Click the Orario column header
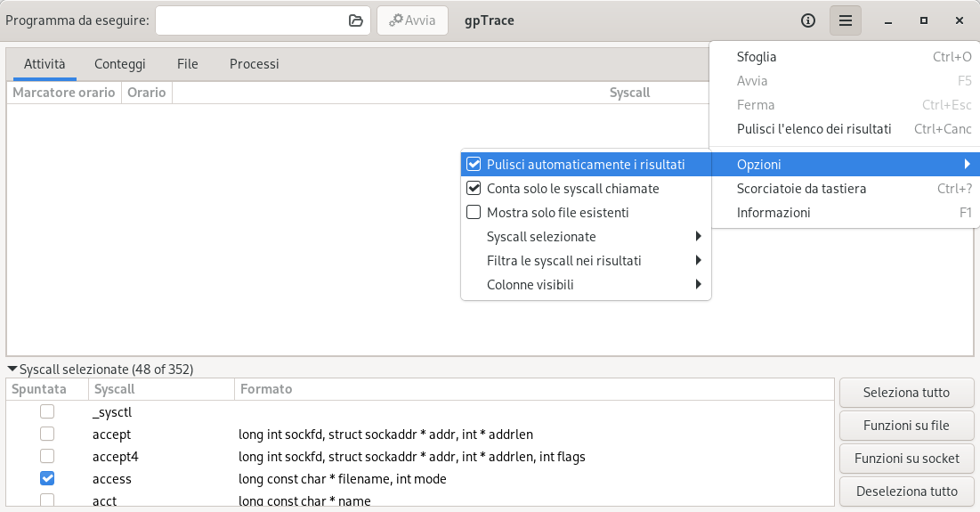The image size is (980, 512). [x=146, y=93]
